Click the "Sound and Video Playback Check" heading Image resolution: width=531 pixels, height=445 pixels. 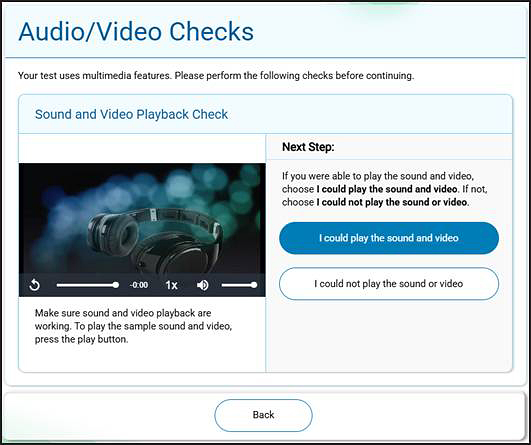[x=131, y=114]
